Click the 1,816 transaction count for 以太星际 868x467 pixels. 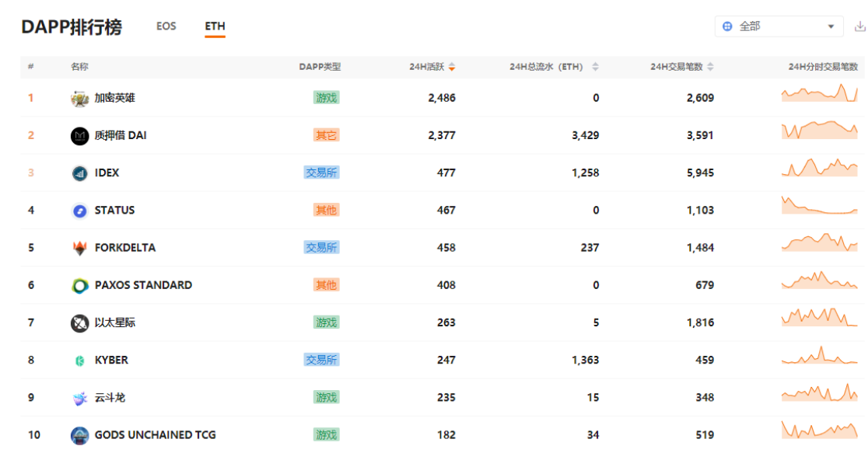(x=700, y=322)
